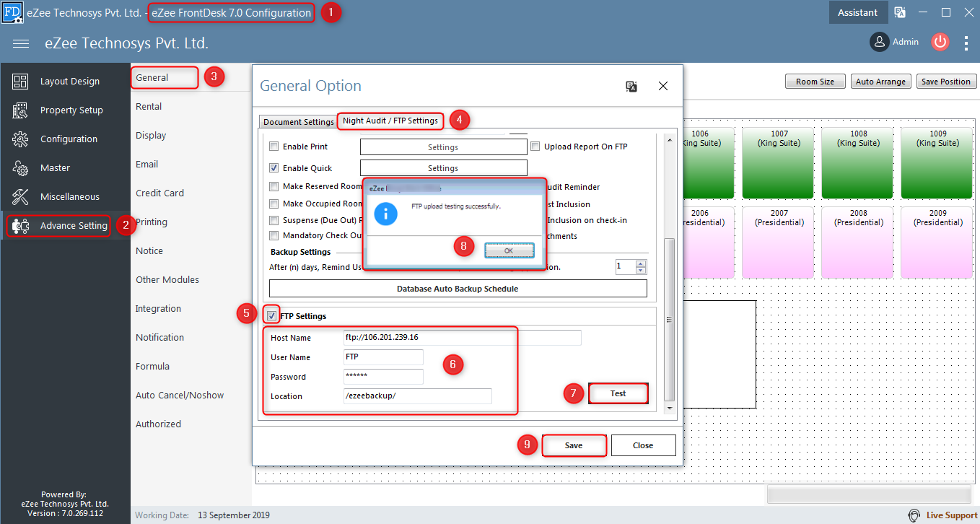
Task: Click the Save Position button
Action: pos(946,82)
